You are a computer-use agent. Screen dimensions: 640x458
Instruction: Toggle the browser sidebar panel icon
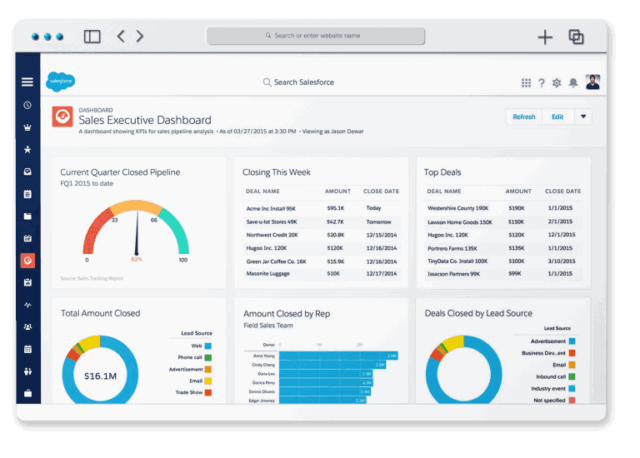point(92,36)
